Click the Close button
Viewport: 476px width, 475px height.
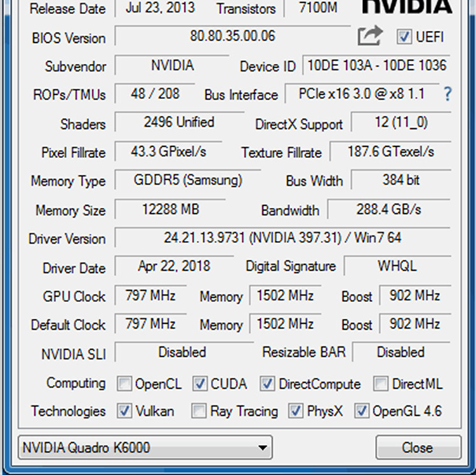tap(418, 447)
